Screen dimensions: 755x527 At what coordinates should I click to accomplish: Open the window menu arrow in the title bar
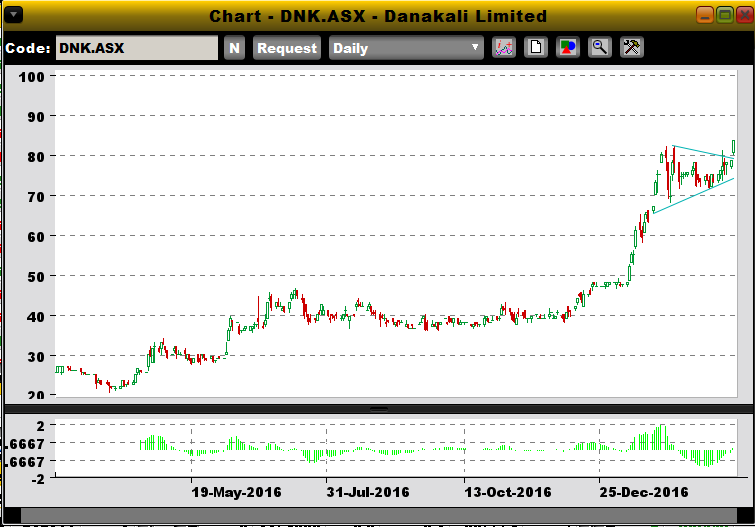pos(13,15)
